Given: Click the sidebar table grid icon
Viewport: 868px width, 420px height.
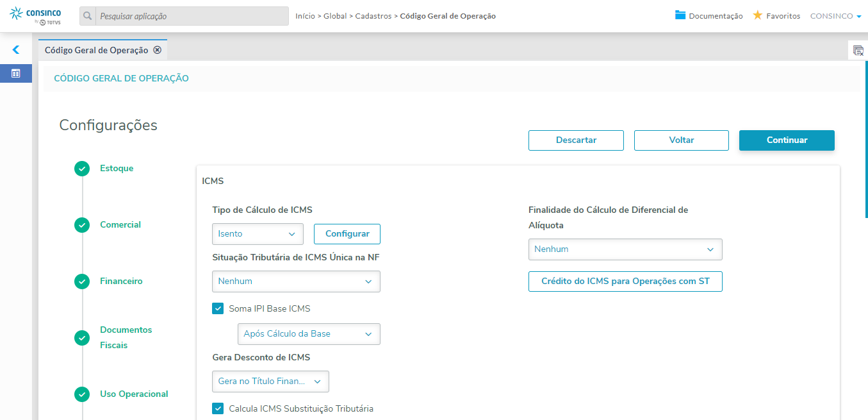Looking at the screenshot, I should (16, 73).
